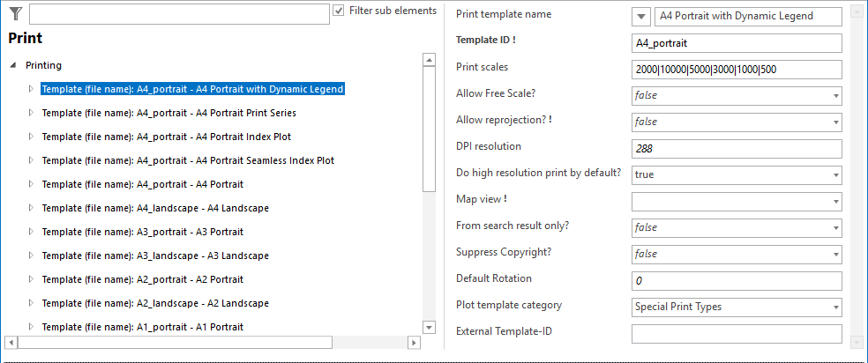Select the A3 Portrait template item

(x=142, y=232)
